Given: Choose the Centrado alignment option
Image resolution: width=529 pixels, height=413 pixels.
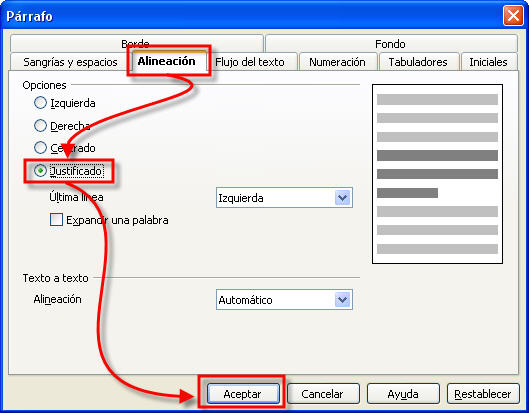Looking at the screenshot, I should click(x=40, y=148).
